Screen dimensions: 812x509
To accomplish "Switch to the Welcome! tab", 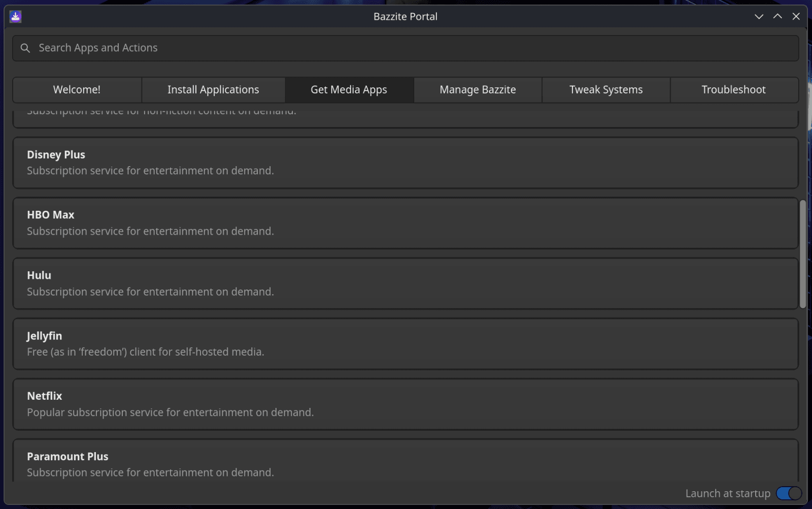I will pos(77,90).
